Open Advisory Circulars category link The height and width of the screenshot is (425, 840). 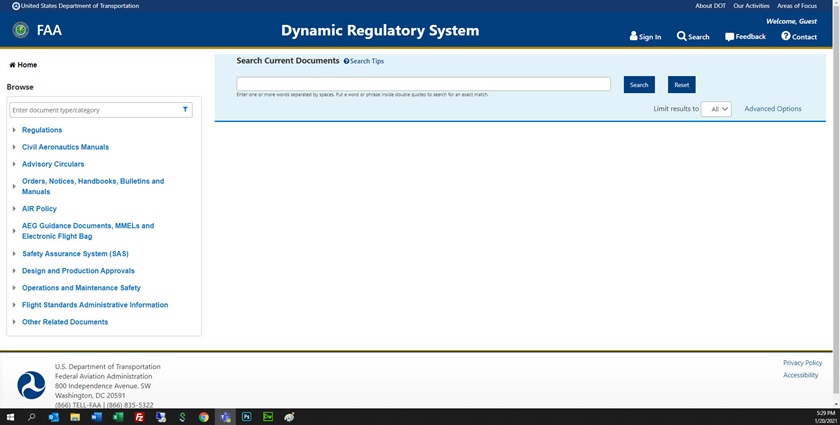(x=53, y=164)
